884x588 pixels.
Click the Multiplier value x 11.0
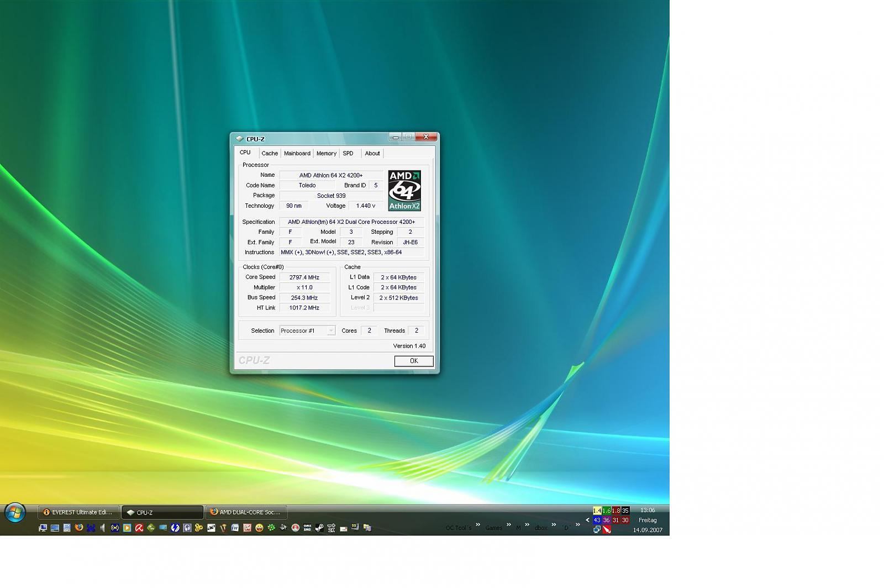click(x=304, y=287)
